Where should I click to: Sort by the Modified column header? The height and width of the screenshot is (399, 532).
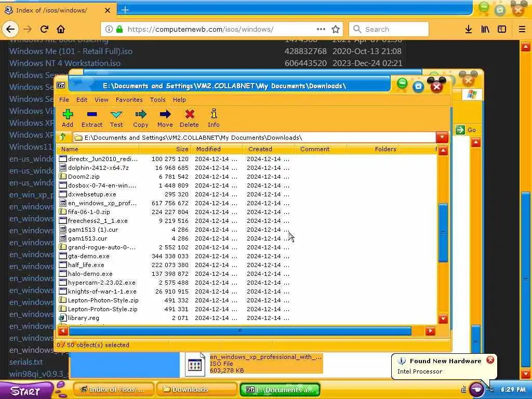click(x=218, y=149)
